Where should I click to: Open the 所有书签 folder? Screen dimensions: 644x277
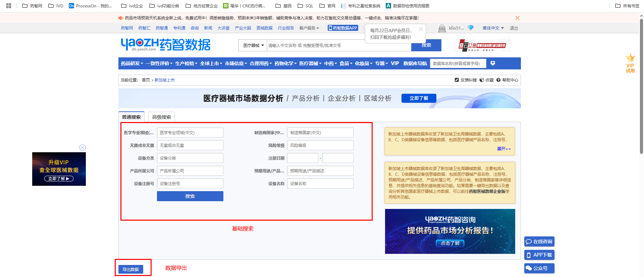click(x=627, y=6)
